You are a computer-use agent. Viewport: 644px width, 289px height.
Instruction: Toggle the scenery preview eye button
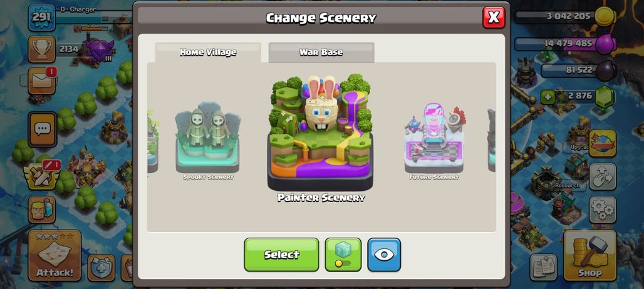tap(384, 255)
